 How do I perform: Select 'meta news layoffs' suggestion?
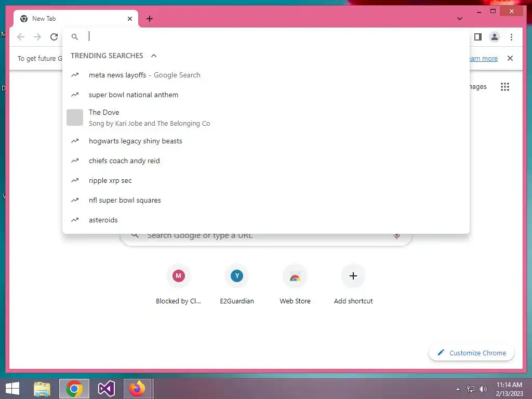tap(266, 75)
